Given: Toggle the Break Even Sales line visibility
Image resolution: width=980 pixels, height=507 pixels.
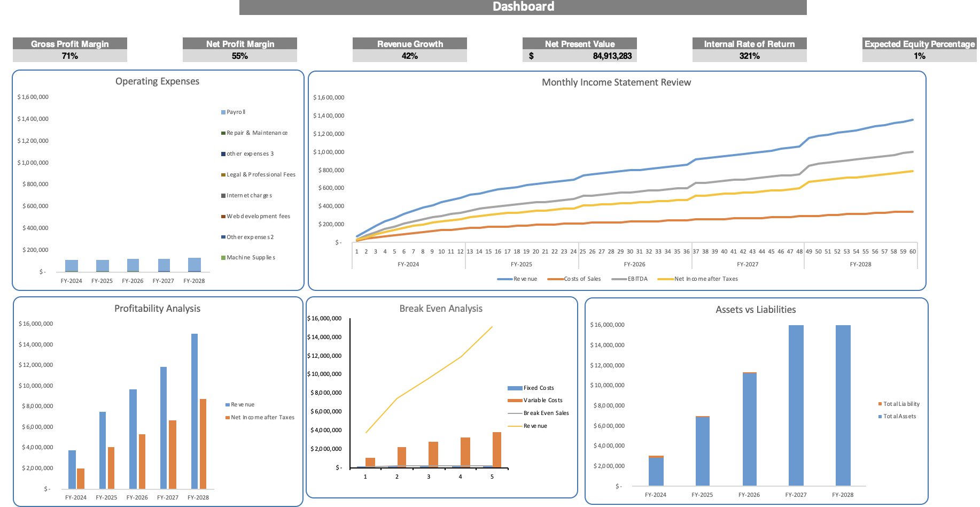Looking at the screenshot, I should (515, 413).
